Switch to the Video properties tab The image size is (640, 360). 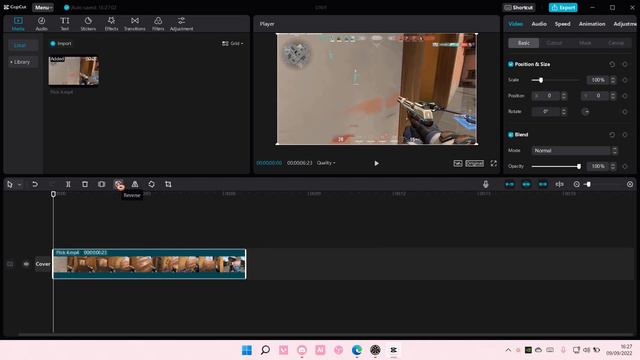click(516, 24)
